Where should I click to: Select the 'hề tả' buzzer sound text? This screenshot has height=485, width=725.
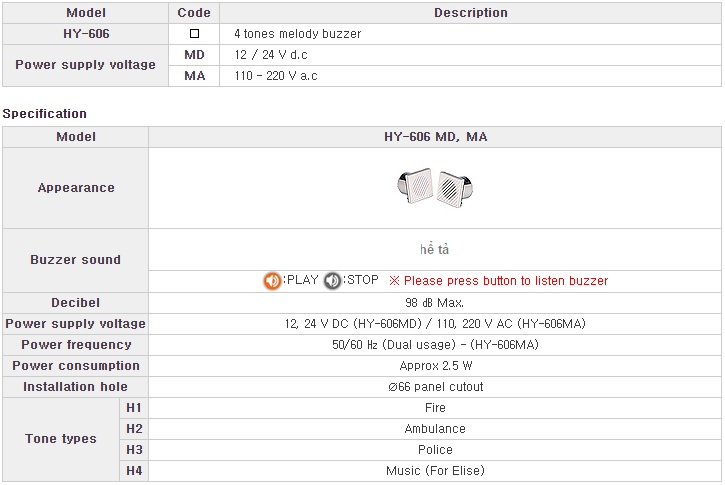(x=434, y=249)
